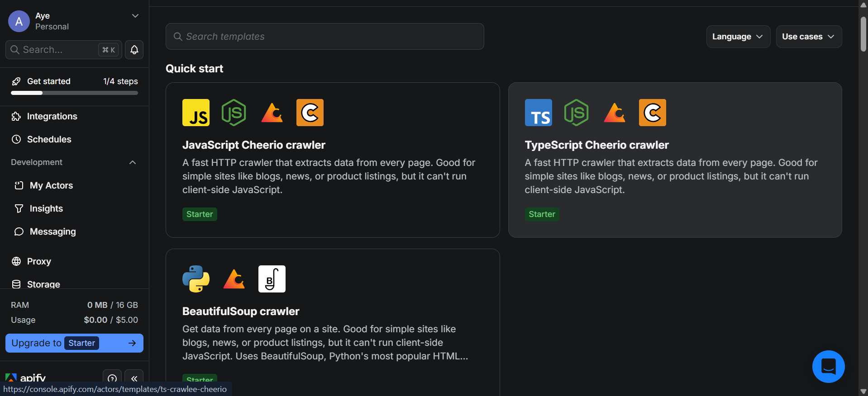Click the Usage value $0.00 / $5.00
Screen dimensions: 868x396
tap(111, 320)
